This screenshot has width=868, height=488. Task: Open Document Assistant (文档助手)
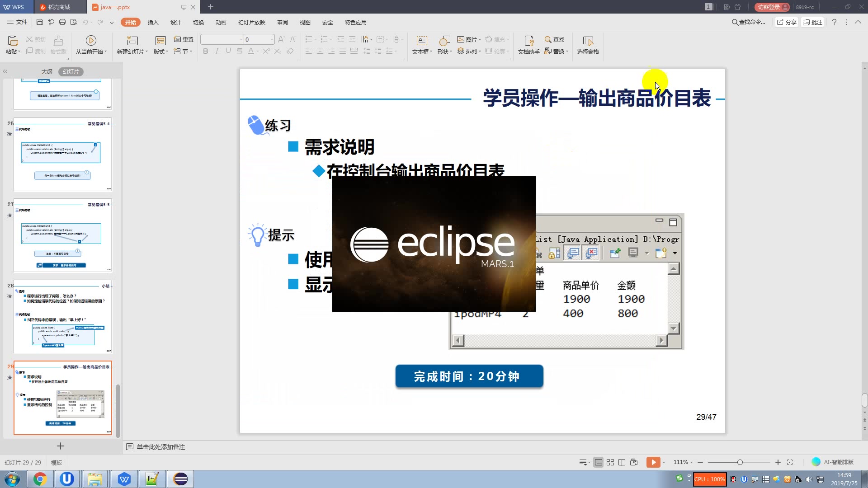tap(528, 45)
